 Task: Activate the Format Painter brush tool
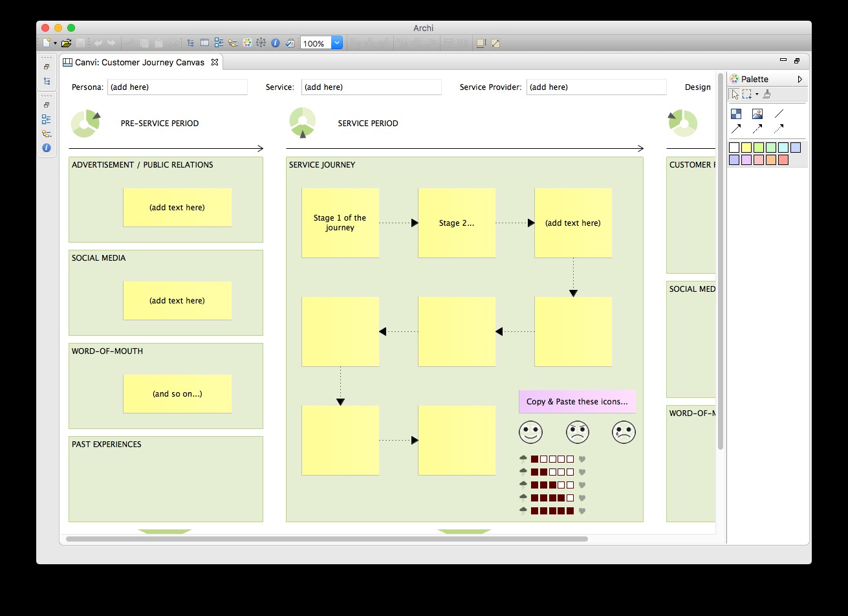coord(766,94)
